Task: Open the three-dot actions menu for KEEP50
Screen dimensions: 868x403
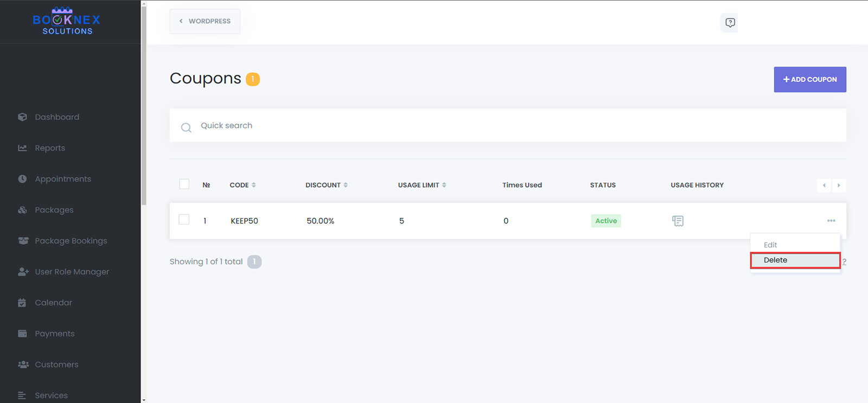Action: [831, 221]
